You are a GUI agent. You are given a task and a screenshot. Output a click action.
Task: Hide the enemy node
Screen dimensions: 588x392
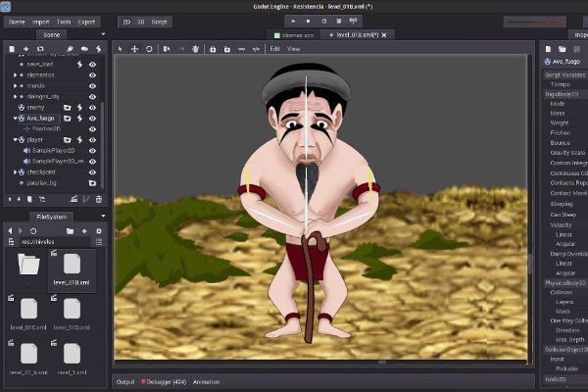point(92,108)
